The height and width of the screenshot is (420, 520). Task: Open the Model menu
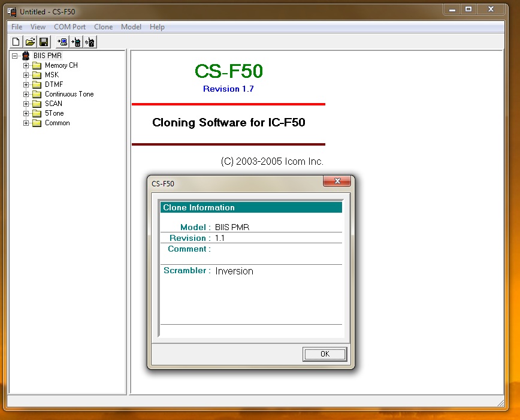tap(131, 27)
